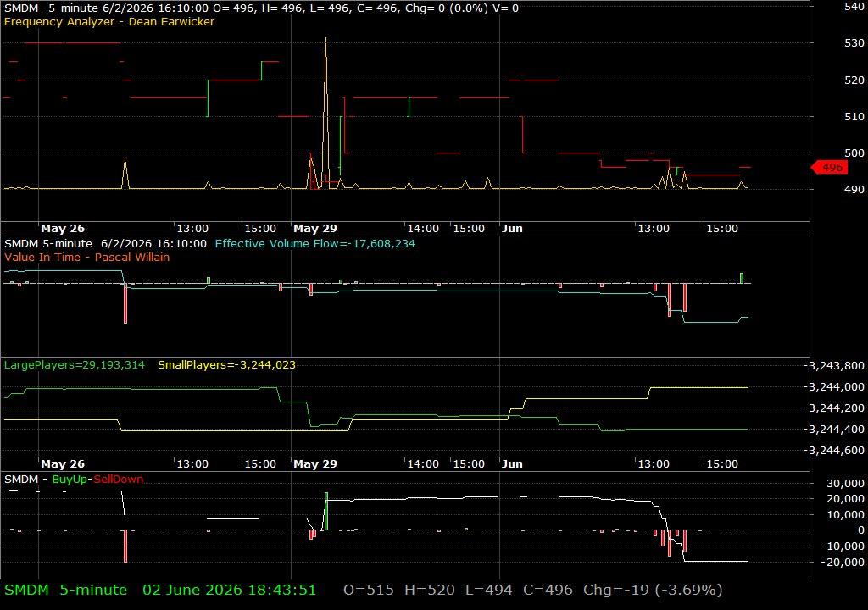Click the "Frequency Analyzer - Dean Earwicker" title
This screenshot has width=868, height=610.
coord(109,22)
